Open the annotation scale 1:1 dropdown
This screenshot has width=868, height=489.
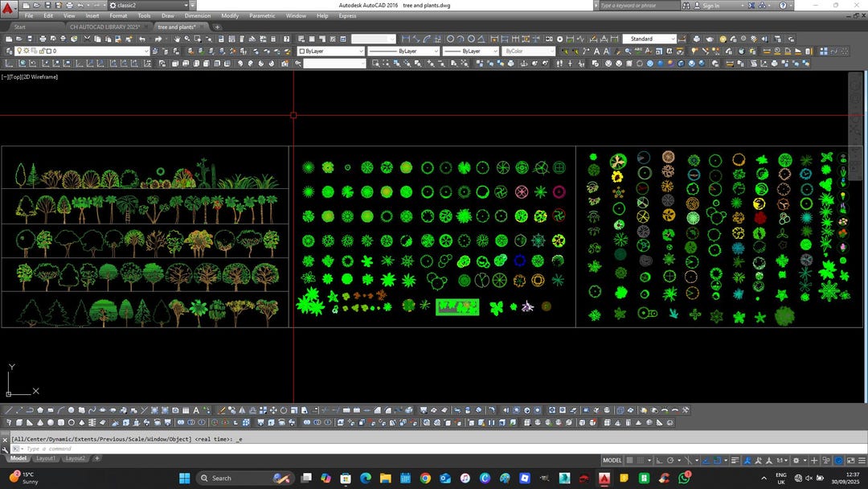(782, 460)
